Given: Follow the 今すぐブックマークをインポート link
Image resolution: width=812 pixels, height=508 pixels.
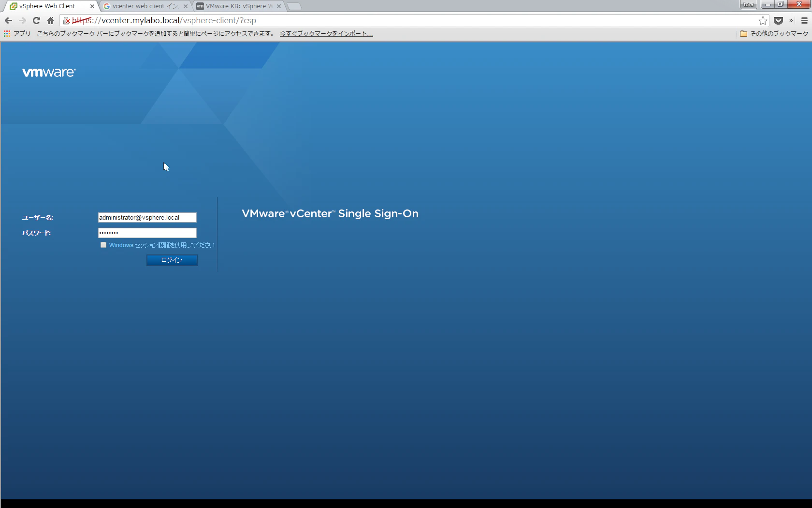Looking at the screenshot, I should (x=326, y=33).
